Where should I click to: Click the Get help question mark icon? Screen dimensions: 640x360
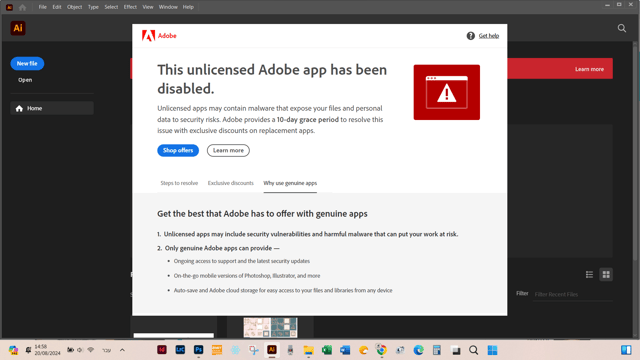click(471, 36)
